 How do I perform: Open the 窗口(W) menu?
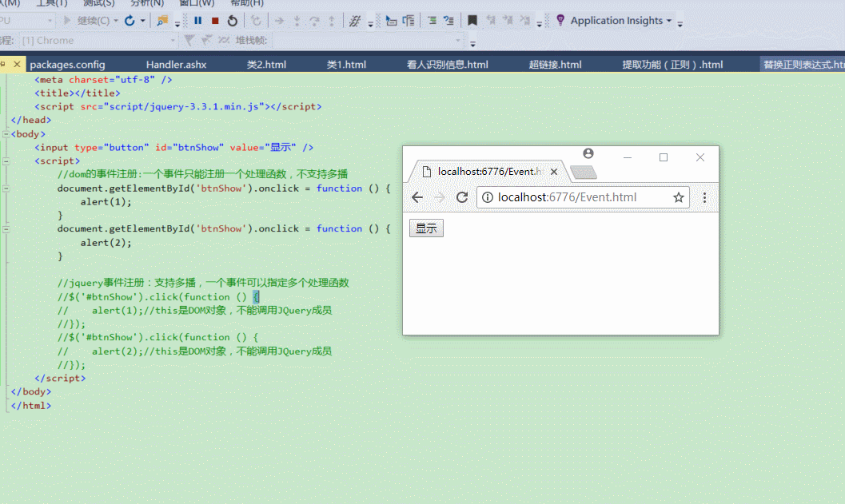pos(196,3)
